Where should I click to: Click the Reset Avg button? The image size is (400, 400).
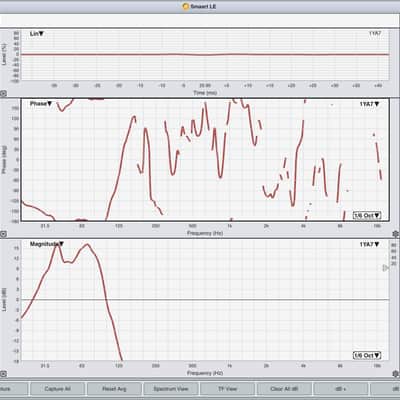click(x=114, y=389)
